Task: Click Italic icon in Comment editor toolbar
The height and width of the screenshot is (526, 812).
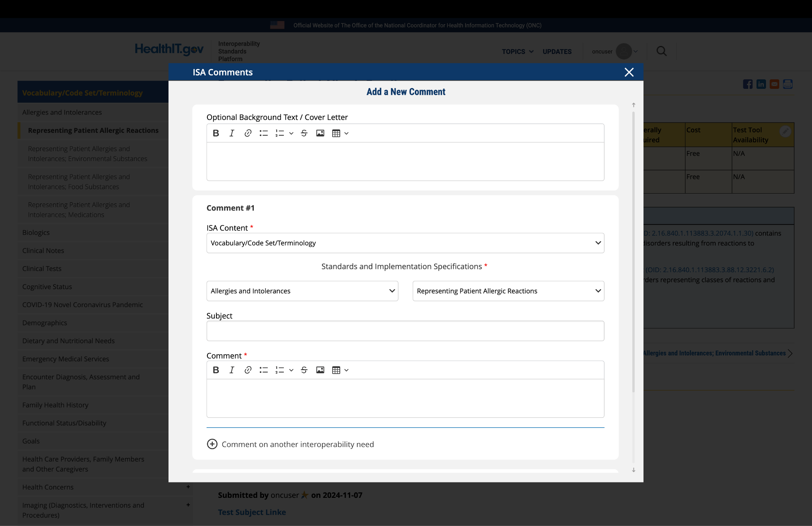Action: (232, 370)
